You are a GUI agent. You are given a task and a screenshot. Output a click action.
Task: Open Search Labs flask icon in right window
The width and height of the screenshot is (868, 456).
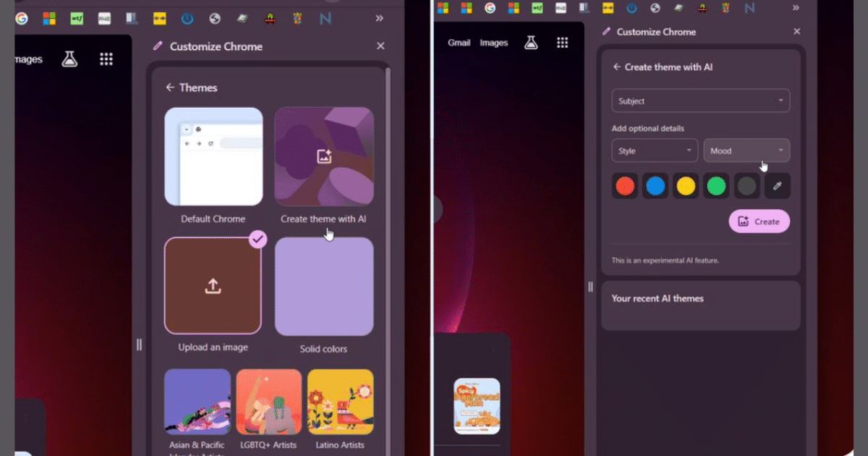[x=531, y=43]
